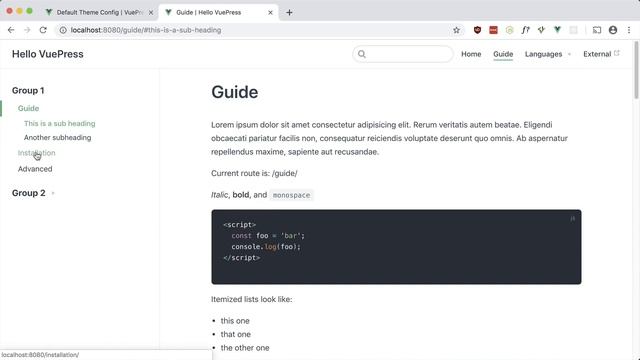Screen dimensions: 640x360
Task: Bookmark this page with the star icon
Action: [x=456, y=30]
